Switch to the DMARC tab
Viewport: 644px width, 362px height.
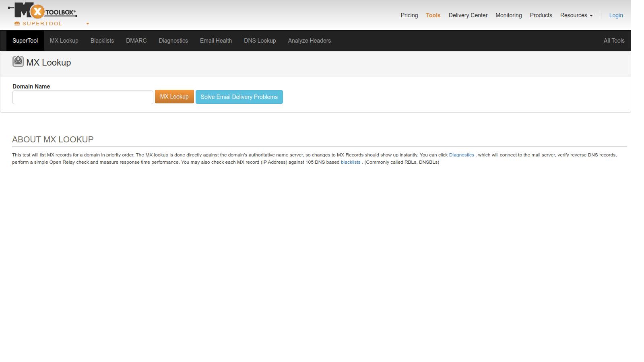coord(136,41)
